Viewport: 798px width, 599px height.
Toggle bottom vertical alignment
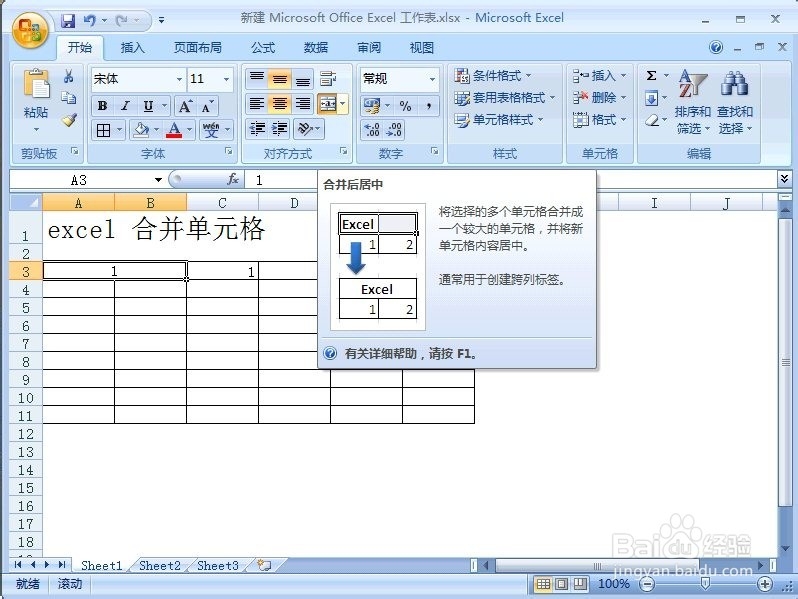pos(303,78)
